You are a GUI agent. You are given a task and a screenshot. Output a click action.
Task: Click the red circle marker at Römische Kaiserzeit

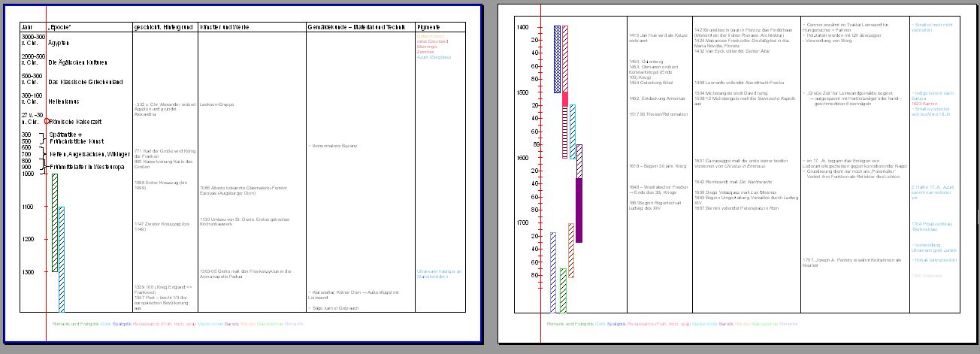[x=47, y=121]
